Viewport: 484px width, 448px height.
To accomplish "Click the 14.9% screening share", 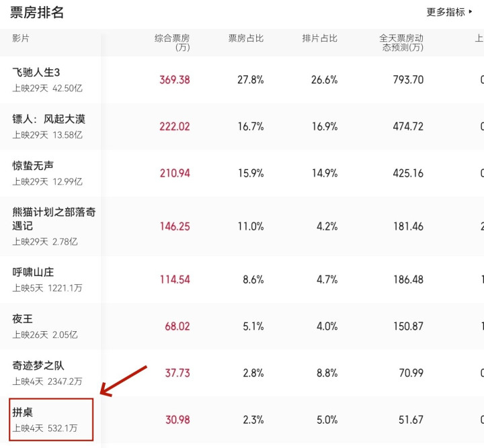I will [x=325, y=173].
